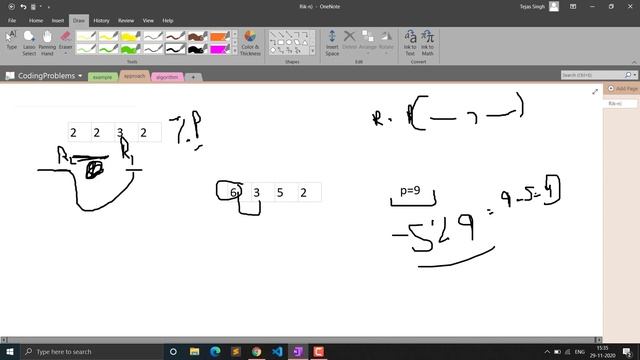Open the search scope dropdown arrow
This screenshot has width=640, height=360.
click(635, 75)
